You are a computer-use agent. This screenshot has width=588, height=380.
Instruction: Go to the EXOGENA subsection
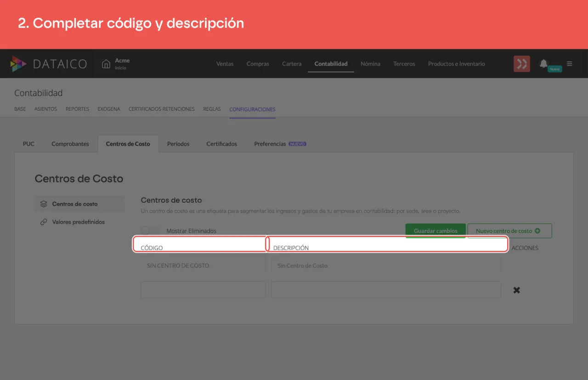click(x=109, y=109)
